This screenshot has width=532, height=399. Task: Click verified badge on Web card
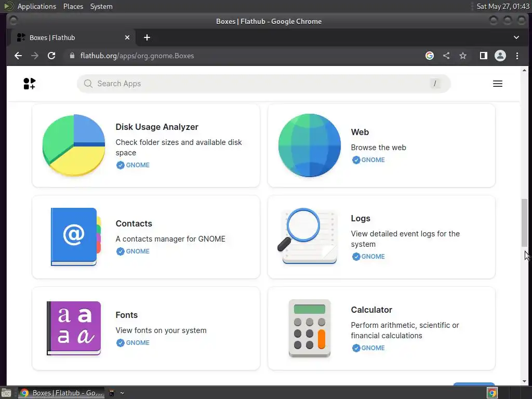coord(356,160)
